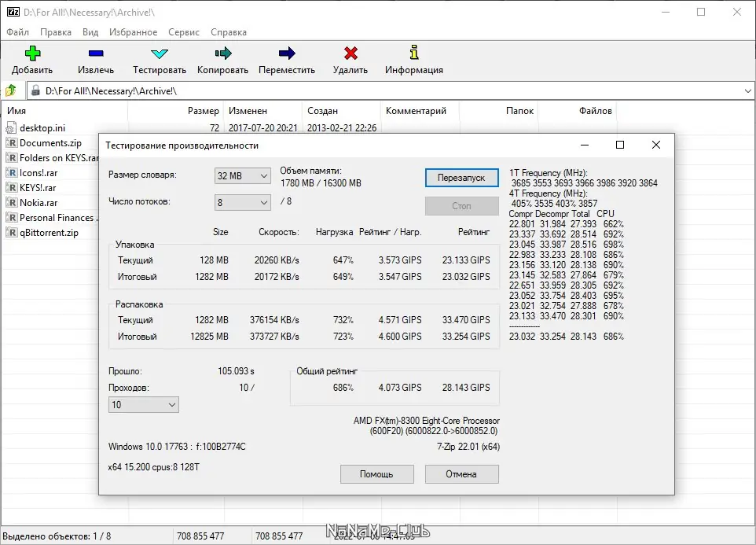Click the archive icon of KEYS!.rar
Screen dimensions: 756x545
click(x=11, y=188)
